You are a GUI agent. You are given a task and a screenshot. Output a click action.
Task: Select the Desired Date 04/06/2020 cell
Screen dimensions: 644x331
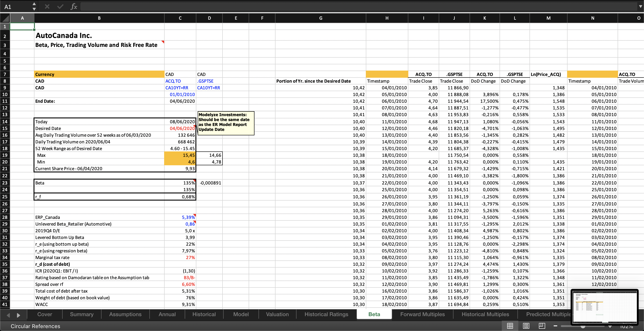[180, 128]
